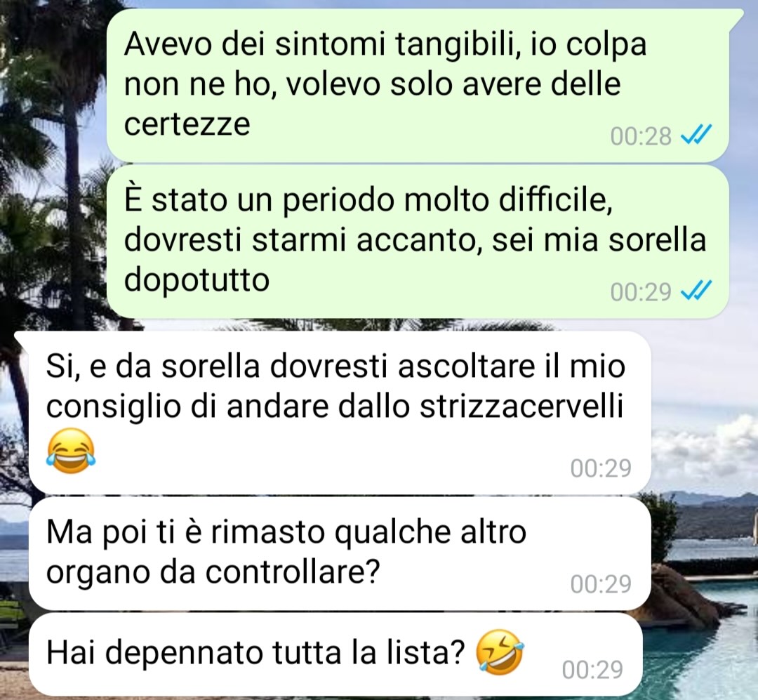Tap blue double-check read receipt beside 'dopotutto'
Viewport: 758px width, 700px height.
coord(696,291)
